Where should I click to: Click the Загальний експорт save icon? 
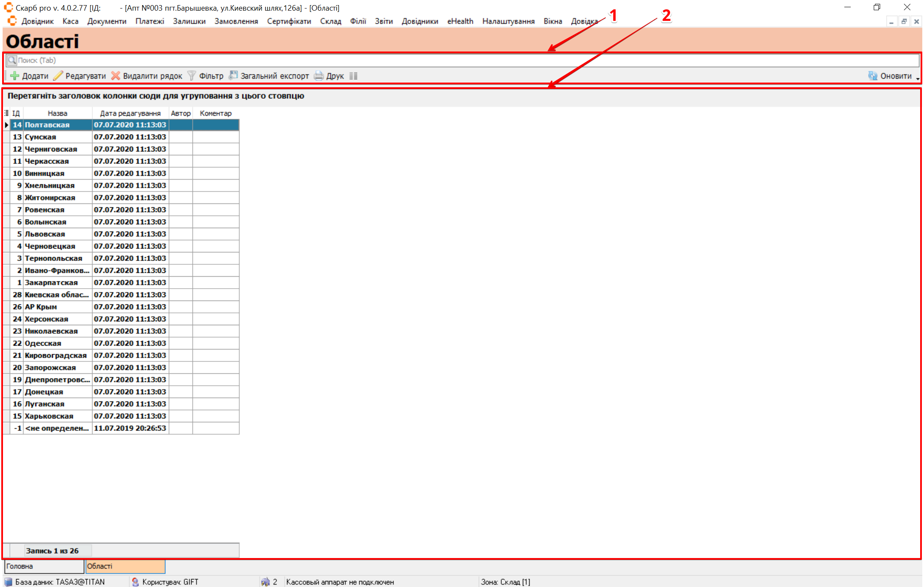233,75
